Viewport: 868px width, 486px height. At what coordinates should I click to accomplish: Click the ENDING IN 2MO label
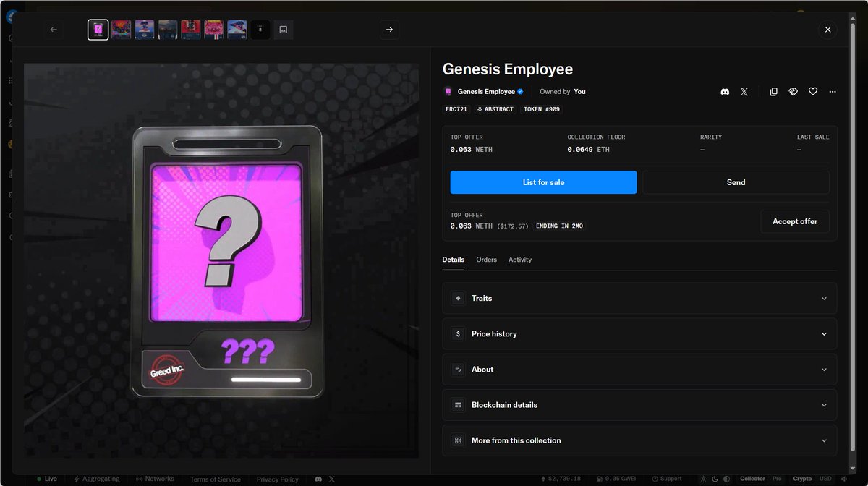(x=560, y=226)
